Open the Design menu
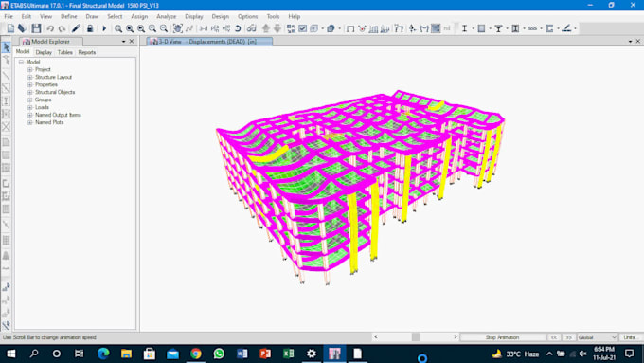The width and height of the screenshot is (644, 363). pos(220,16)
